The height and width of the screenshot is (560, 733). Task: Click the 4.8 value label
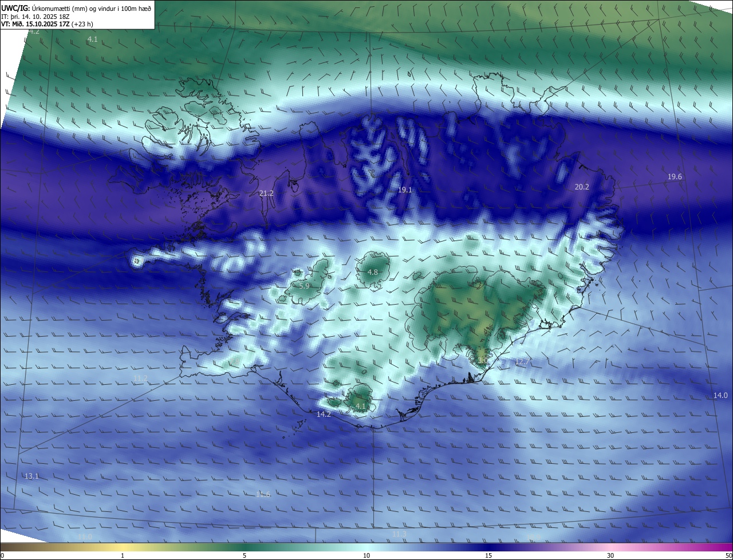(372, 273)
